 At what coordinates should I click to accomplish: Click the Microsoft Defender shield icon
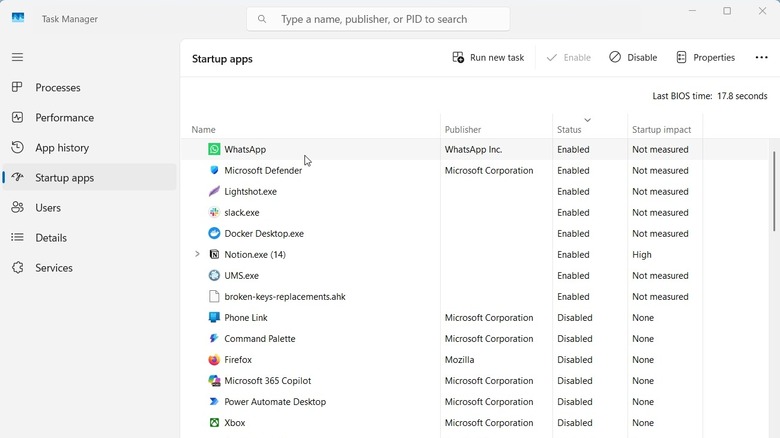coord(214,170)
